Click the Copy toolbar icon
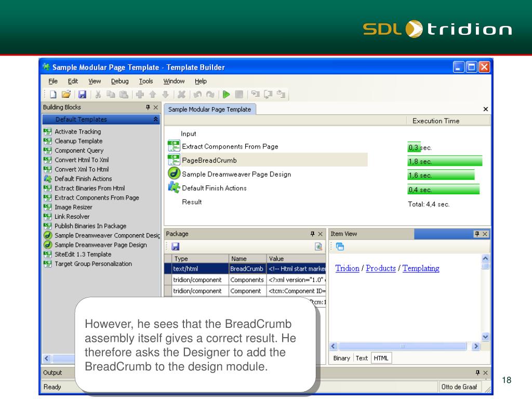 pos(111,95)
